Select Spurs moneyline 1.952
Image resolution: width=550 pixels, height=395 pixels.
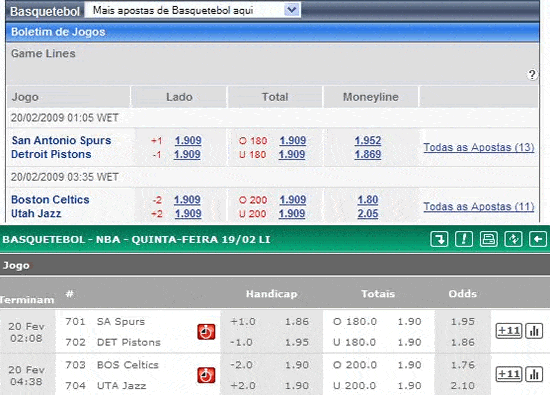coord(368,140)
